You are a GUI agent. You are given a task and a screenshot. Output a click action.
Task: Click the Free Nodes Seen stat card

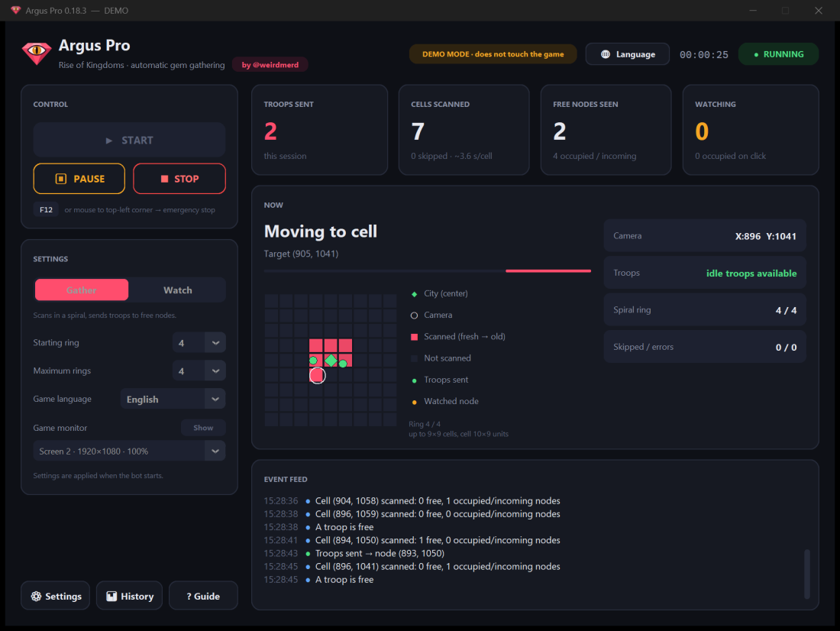pyautogui.click(x=606, y=130)
